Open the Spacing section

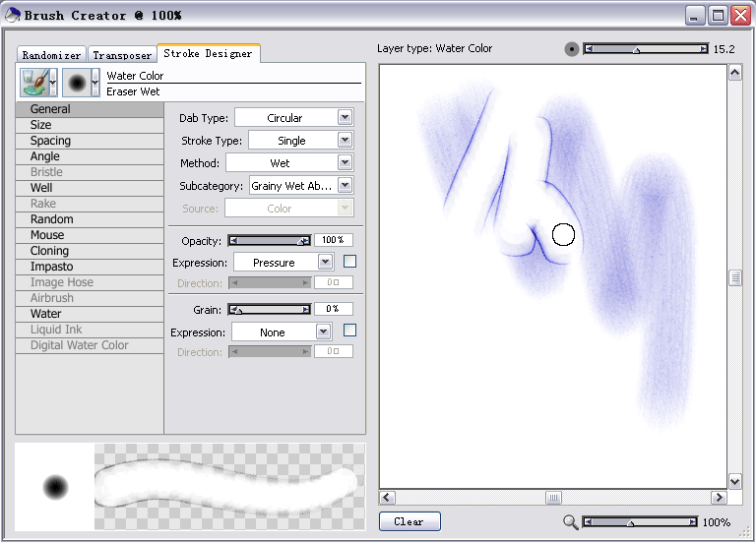(x=90, y=141)
